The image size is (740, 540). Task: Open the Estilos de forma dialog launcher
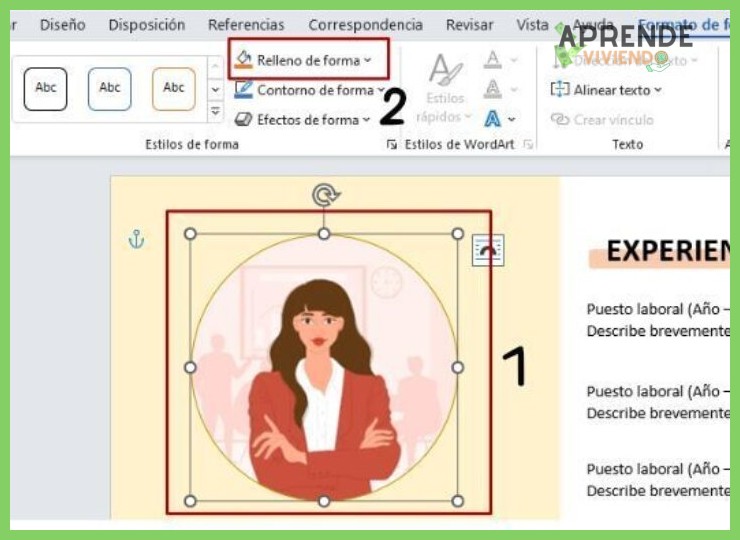coord(392,144)
